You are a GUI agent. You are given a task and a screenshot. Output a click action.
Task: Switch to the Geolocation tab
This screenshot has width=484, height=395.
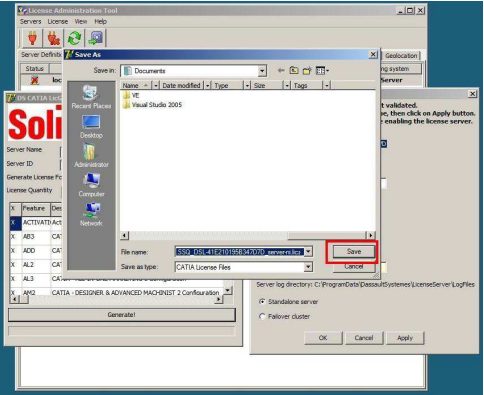[x=401, y=56]
